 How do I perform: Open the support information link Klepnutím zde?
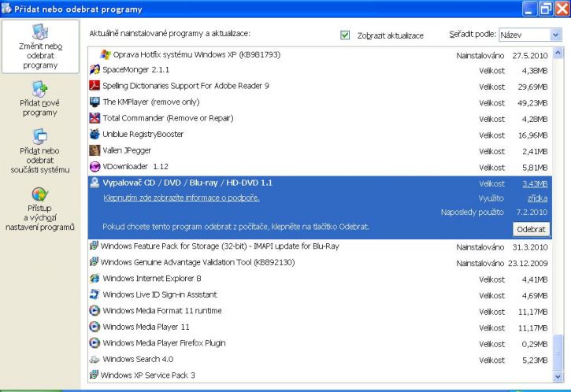pyautogui.click(x=181, y=198)
